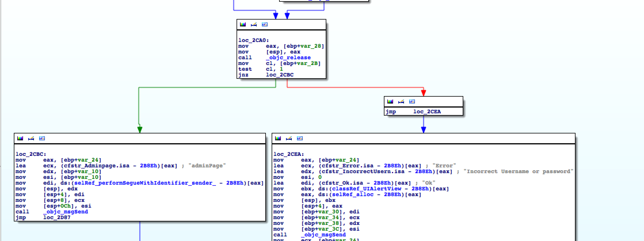Image resolution: width=644 pixels, height=241 pixels.
Task: Follow jump target loc_2D87
Action: [x=57, y=217]
